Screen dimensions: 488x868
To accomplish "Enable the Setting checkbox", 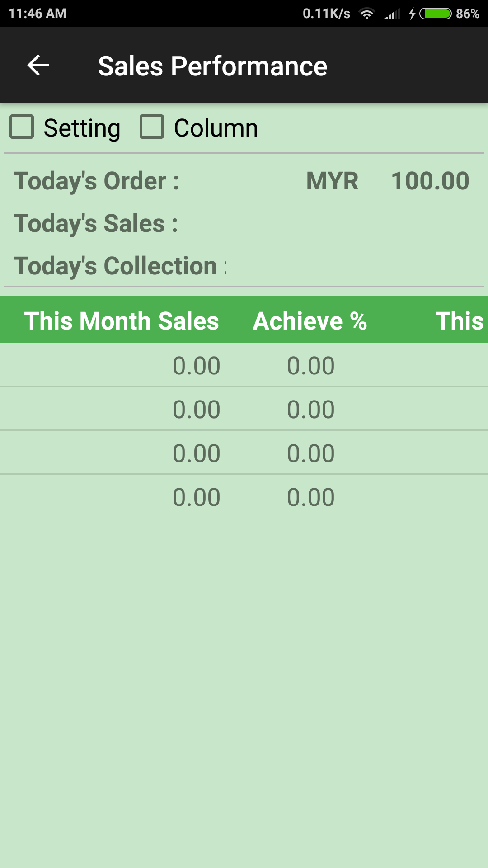I will tap(22, 127).
